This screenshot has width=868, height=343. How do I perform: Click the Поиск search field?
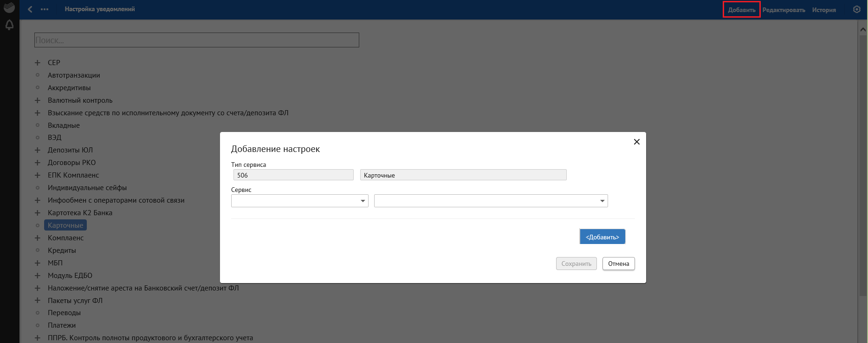196,40
